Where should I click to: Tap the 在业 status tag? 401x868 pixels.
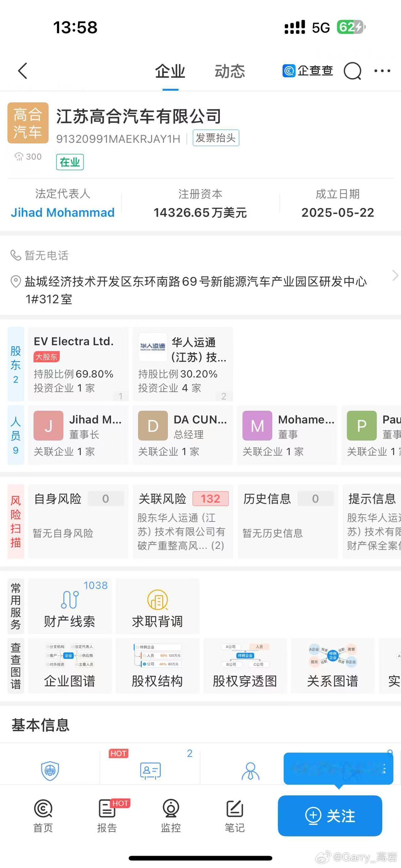pyautogui.click(x=70, y=162)
